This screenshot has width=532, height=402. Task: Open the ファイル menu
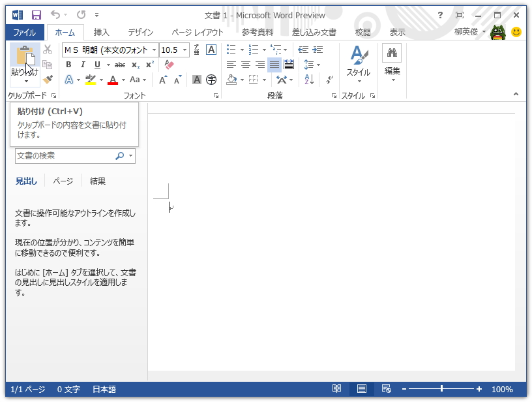pos(25,31)
